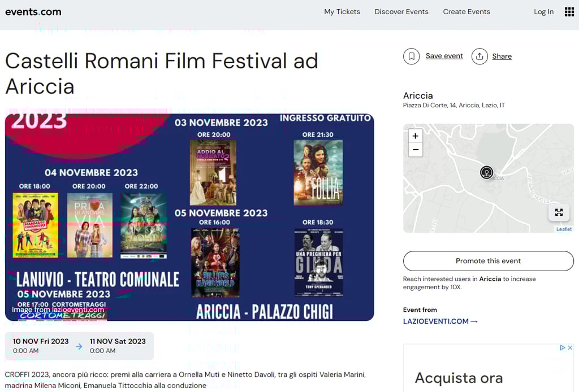Zoom out on the map
Viewport: 579px width, 392px height.
416,150
